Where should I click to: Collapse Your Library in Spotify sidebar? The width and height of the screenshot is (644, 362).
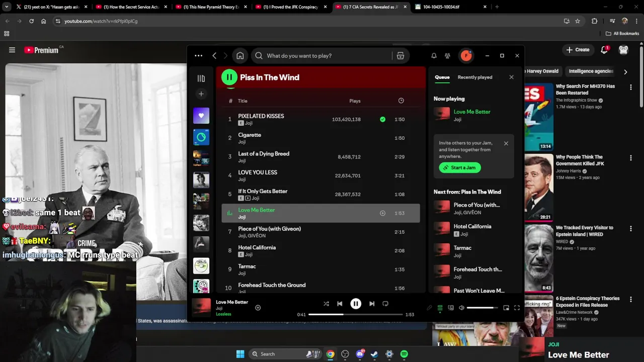click(x=201, y=78)
